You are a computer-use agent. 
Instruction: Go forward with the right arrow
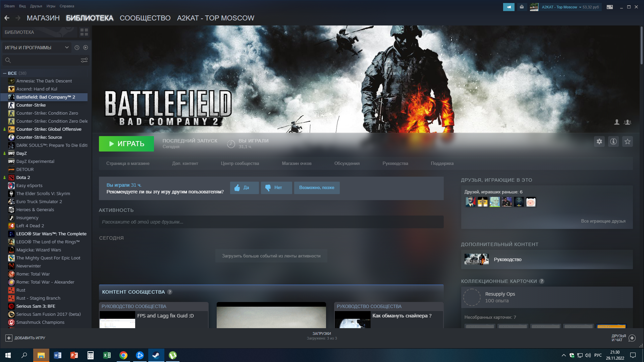(18, 18)
